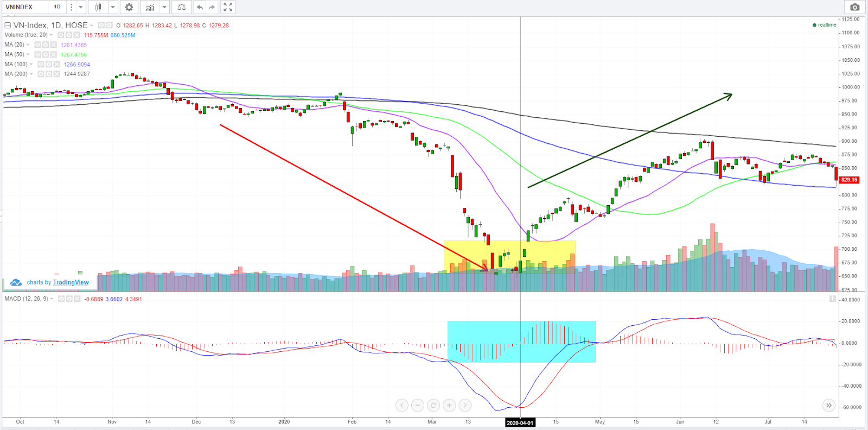
Task: Open settings for MA (200)
Action: 49,74
